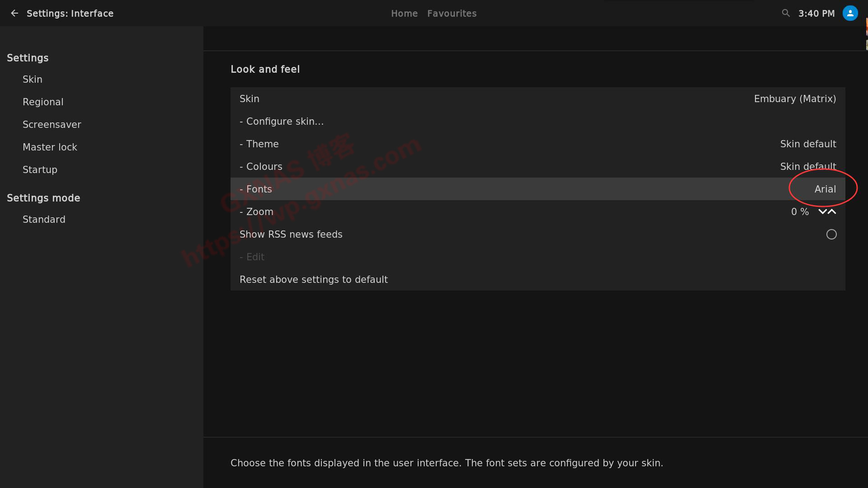Image resolution: width=868 pixels, height=488 pixels.
Task: Click the Screensaver sidebar icon
Action: click(52, 124)
